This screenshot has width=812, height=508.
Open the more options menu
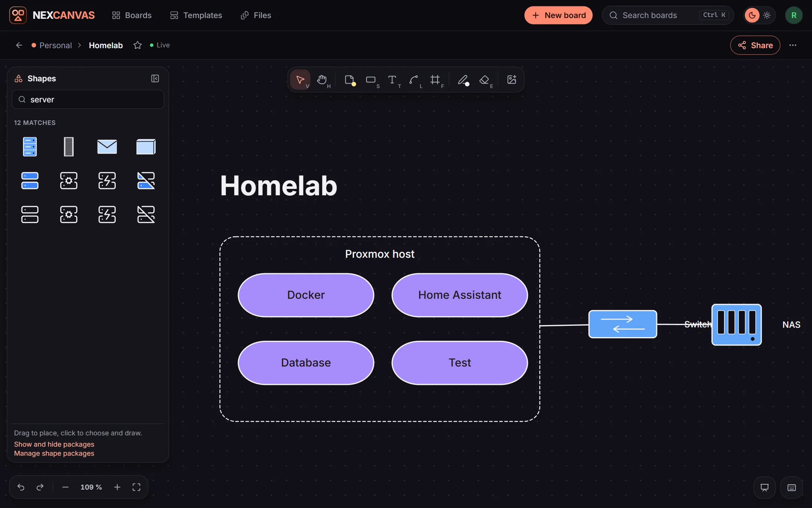coord(793,45)
